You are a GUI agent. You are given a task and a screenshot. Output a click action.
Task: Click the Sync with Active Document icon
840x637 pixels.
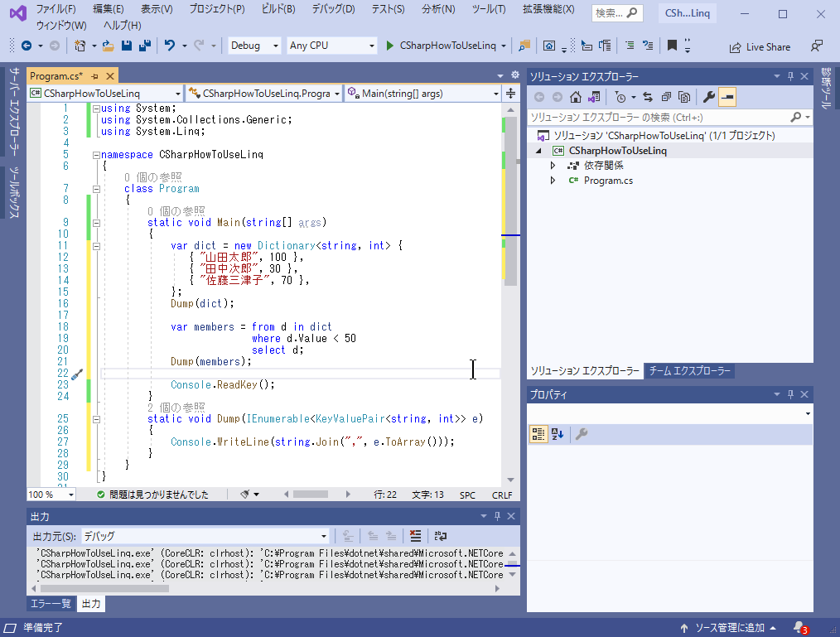pyautogui.click(x=648, y=97)
